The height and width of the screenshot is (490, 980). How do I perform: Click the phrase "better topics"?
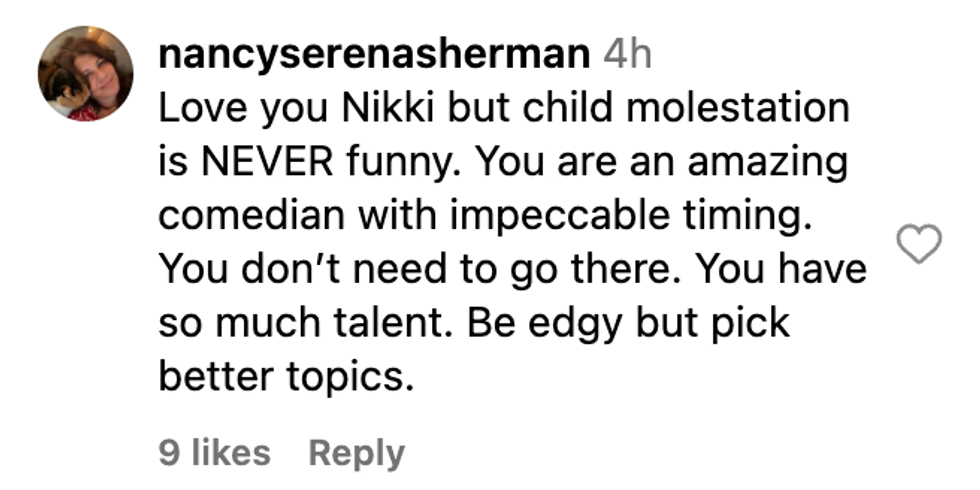[x=285, y=379]
